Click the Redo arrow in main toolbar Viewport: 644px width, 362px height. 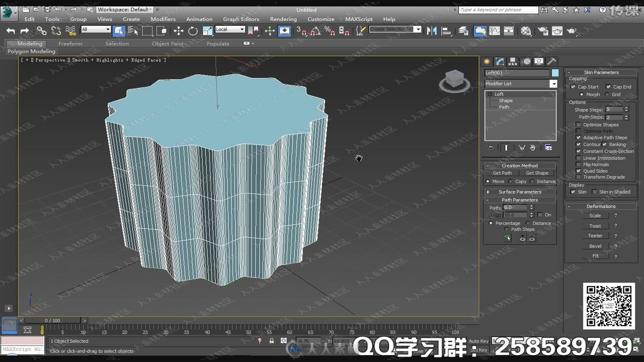pos(24,31)
